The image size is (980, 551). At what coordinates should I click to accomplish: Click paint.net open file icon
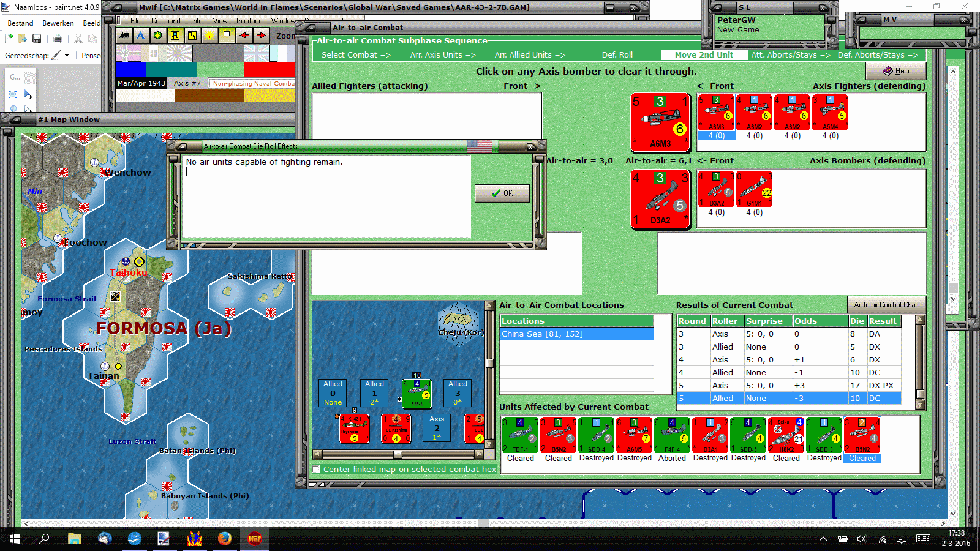[x=23, y=39]
